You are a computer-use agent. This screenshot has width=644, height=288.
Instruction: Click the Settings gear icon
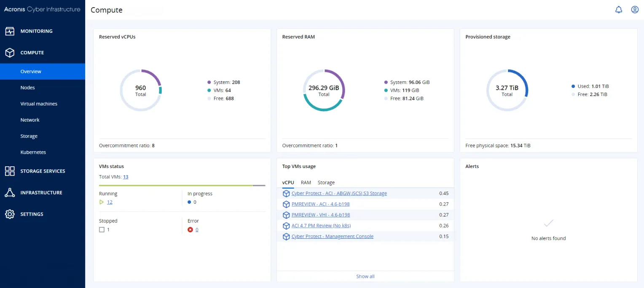pos(10,214)
